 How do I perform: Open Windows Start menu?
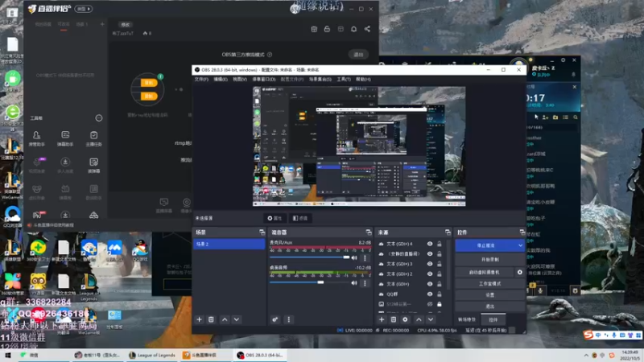tap(8, 356)
